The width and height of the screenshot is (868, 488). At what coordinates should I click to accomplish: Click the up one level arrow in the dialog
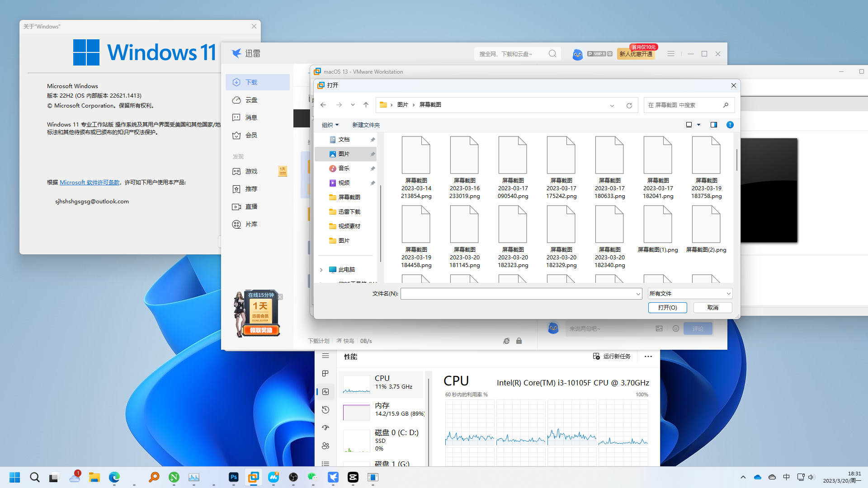coord(366,104)
